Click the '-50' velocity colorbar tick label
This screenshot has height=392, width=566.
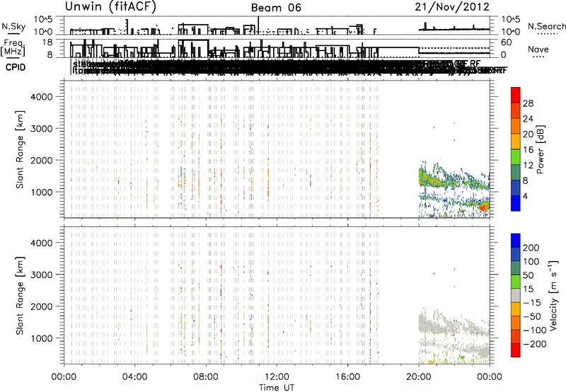point(532,316)
